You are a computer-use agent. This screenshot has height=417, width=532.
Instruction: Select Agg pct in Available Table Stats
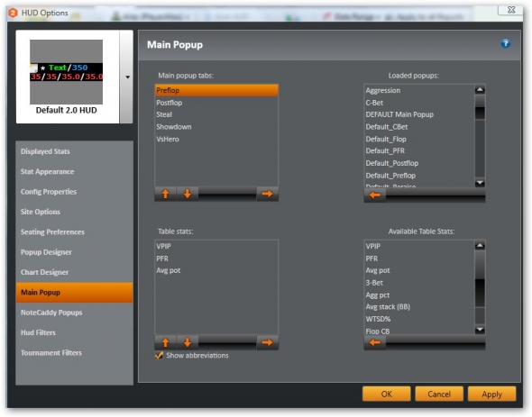pyautogui.click(x=419, y=295)
